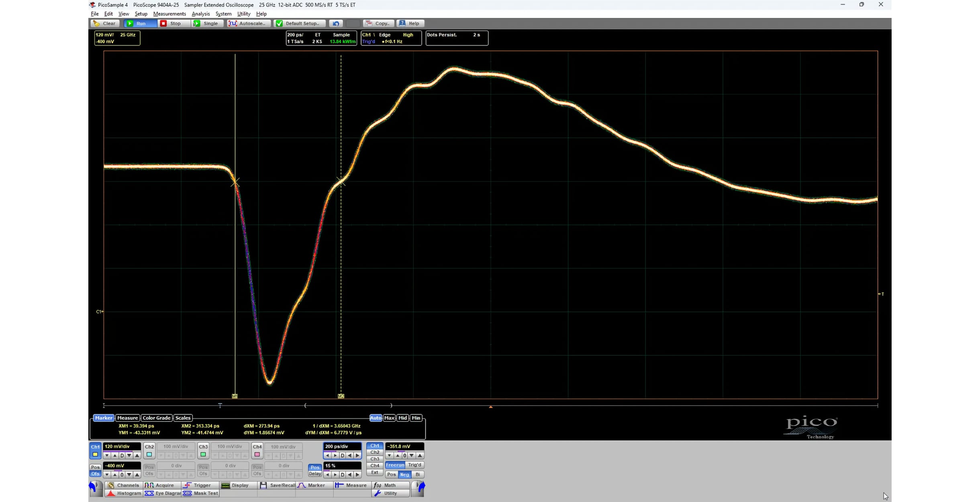Select Bi trigger slope
This screenshot has width=980, height=502.
coord(418,475)
